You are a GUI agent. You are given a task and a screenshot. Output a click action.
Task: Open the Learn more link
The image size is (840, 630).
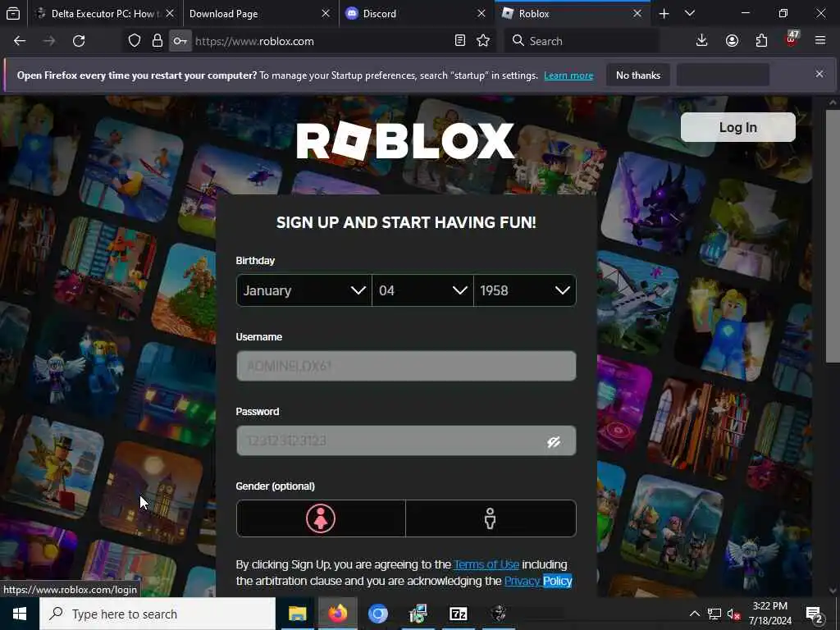click(568, 75)
